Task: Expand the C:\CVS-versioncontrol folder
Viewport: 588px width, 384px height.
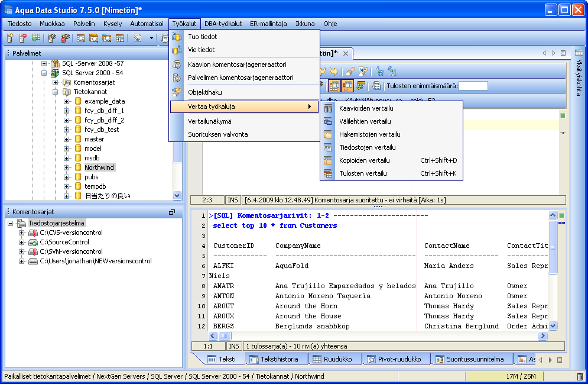Action: (x=22, y=233)
